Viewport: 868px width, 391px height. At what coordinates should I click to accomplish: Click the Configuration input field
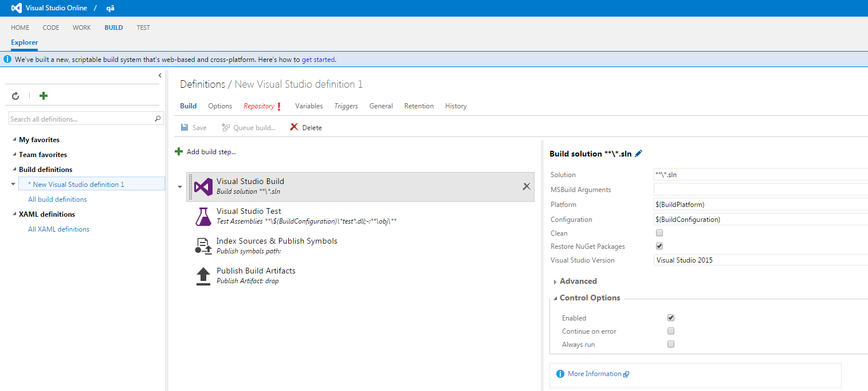761,219
